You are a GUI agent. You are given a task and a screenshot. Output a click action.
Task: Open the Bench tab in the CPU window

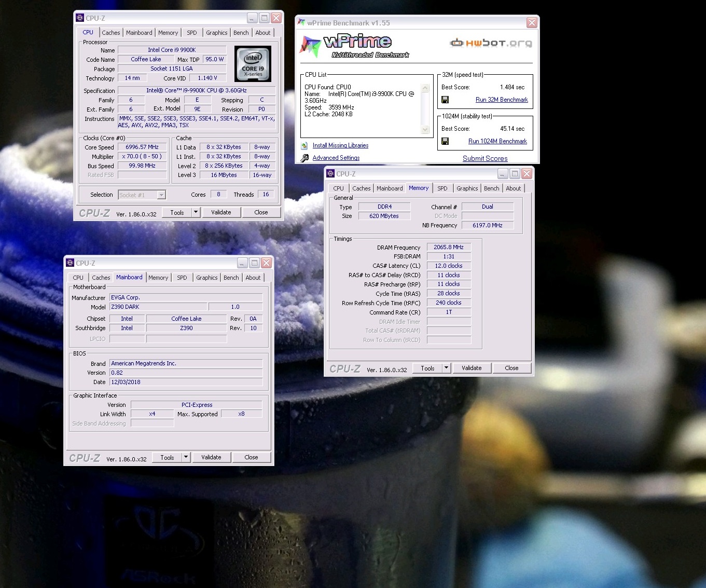click(x=241, y=32)
